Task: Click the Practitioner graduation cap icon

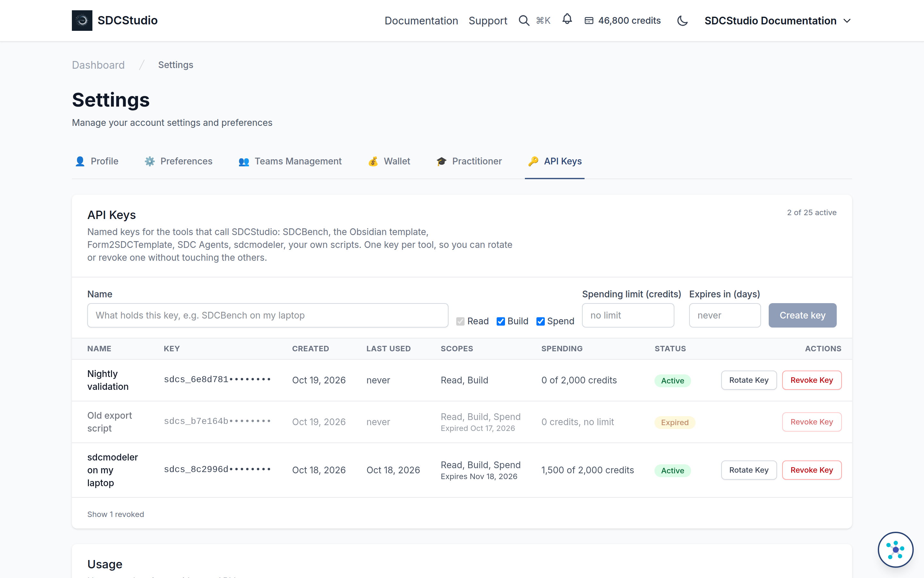Action: coord(441,161)
